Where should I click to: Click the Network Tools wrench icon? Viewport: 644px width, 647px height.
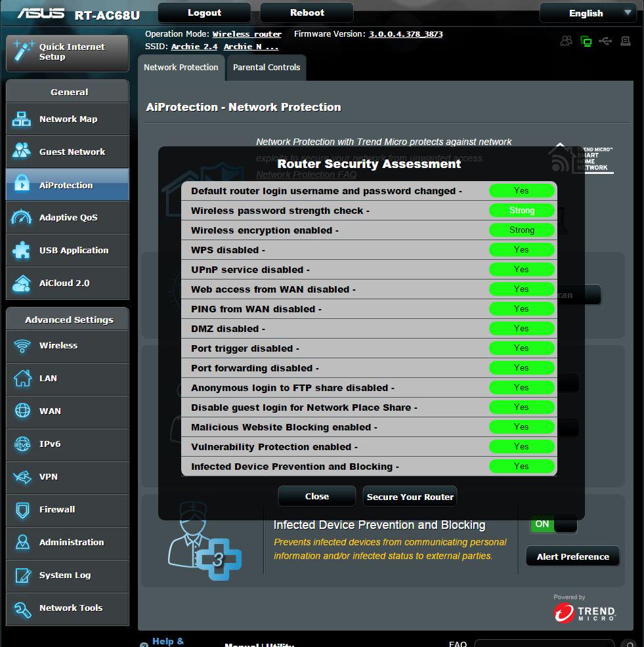pos(22,610)
